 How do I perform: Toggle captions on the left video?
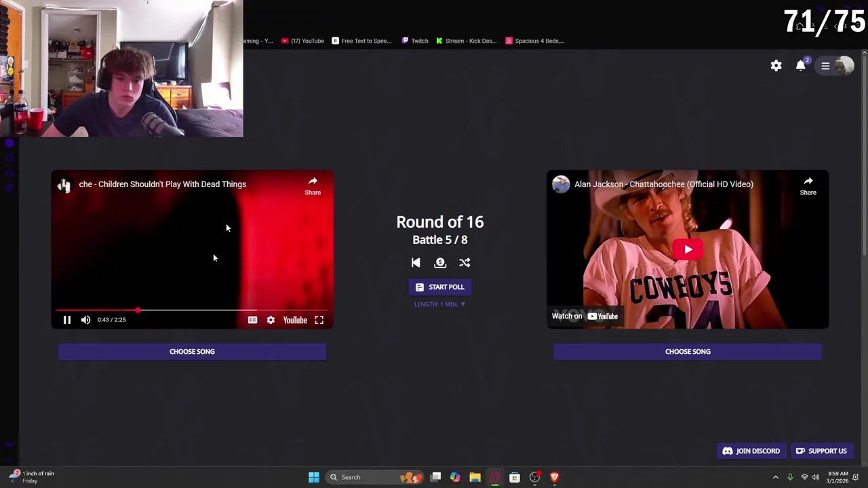point(252,320)
